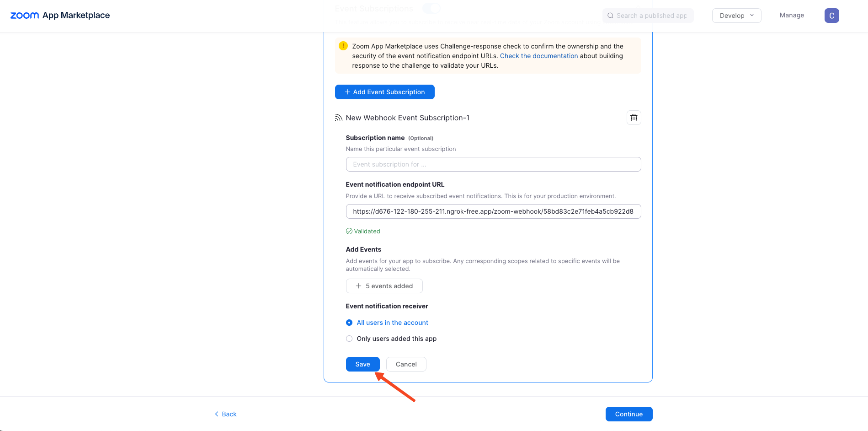Click the endpoint URL input field
The width and height of the screenshot is (868, 431).
coord(493,211)
